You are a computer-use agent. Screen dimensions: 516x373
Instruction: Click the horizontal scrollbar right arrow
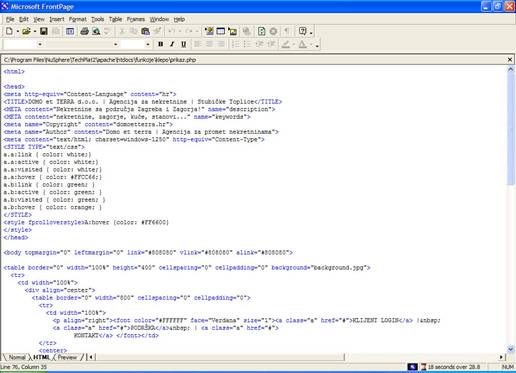click(x=502, y=357)
